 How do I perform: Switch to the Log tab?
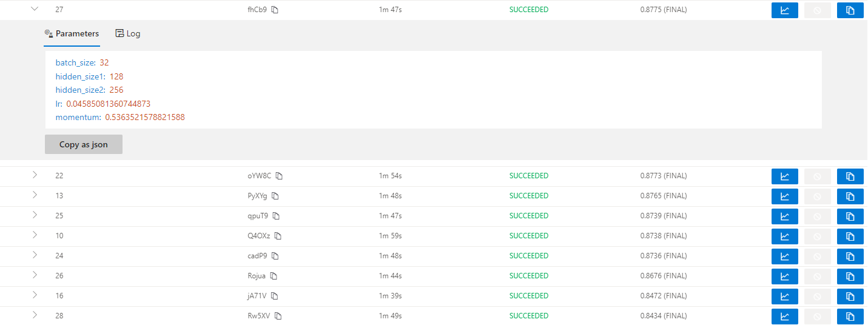coord(128,33)
